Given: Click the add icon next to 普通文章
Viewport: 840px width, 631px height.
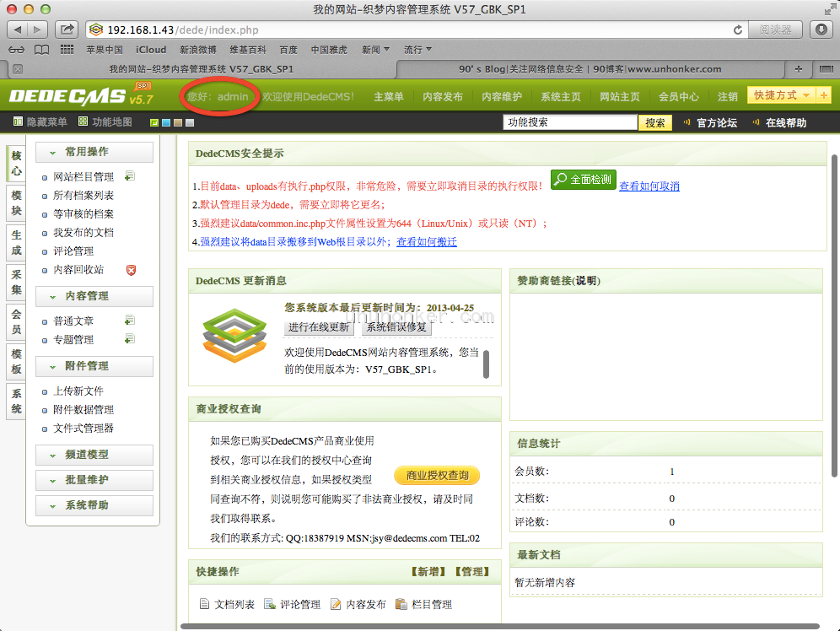Looking at the screenshot, I should (x=130, y=321).
